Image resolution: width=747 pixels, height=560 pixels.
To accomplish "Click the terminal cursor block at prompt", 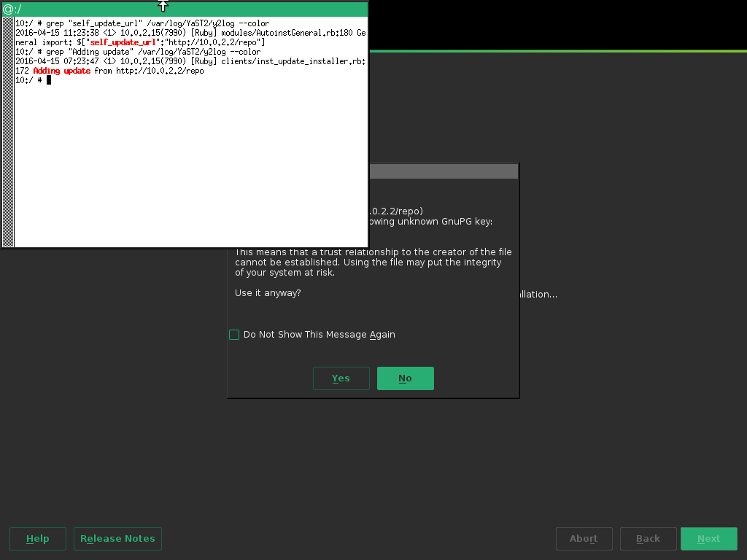I will (49, 80).
